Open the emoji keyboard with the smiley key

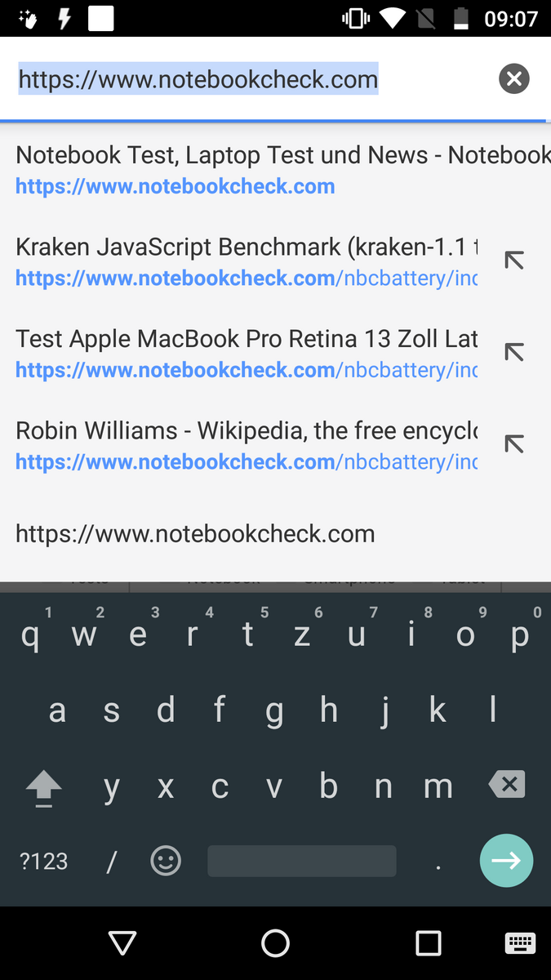coord(166,861)
